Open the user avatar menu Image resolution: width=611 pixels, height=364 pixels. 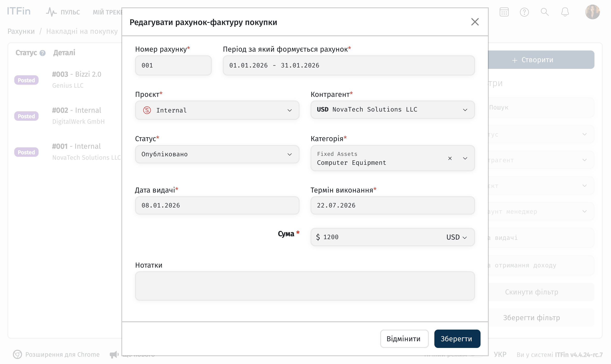pyautogui.click(x=592, y=12)
